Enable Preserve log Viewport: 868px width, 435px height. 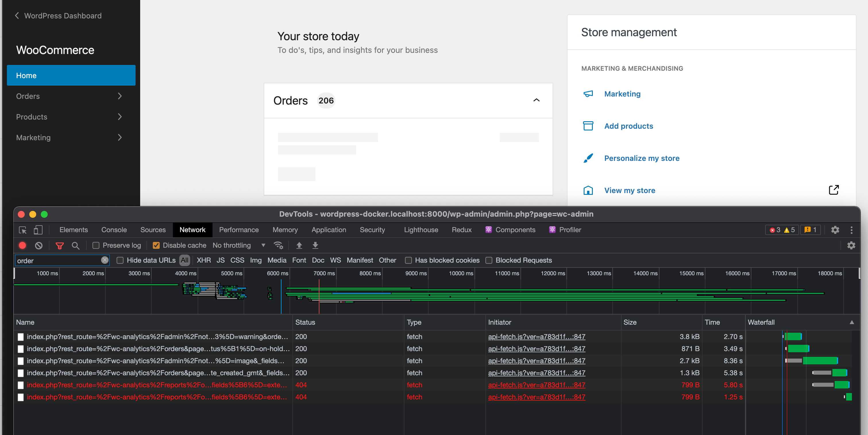pyautogui.click(x=96, y=245)
